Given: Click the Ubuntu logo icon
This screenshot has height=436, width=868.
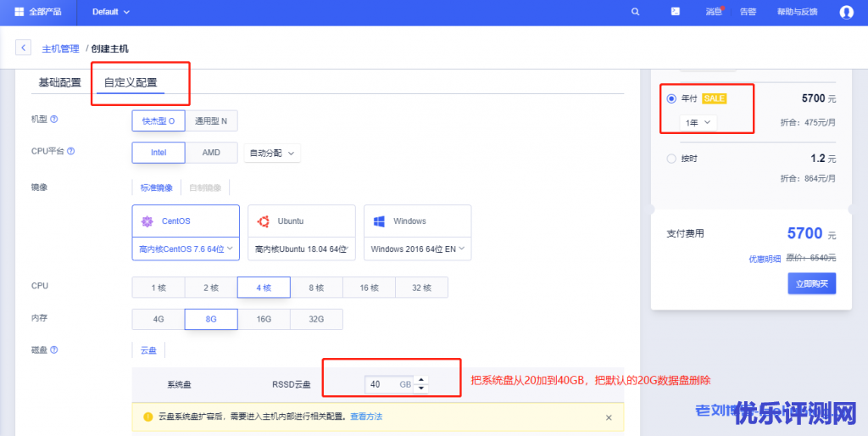Looking at the screenshot, I should tap(263, 221).
